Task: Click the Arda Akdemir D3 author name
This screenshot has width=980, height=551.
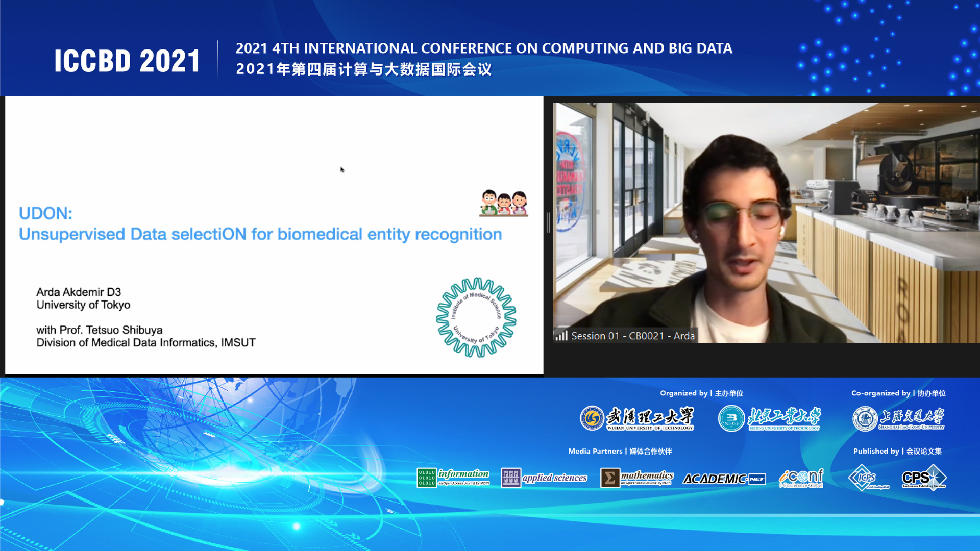Action: point(79,292)
